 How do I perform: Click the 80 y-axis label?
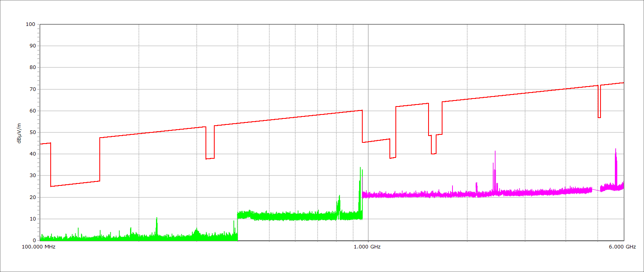(32, 67)
